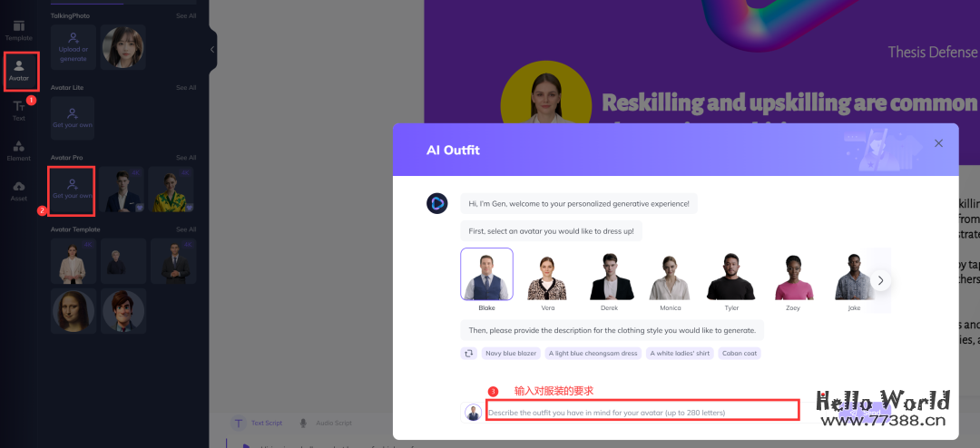Select first Avatar Template woman in beige

[73, 260]
